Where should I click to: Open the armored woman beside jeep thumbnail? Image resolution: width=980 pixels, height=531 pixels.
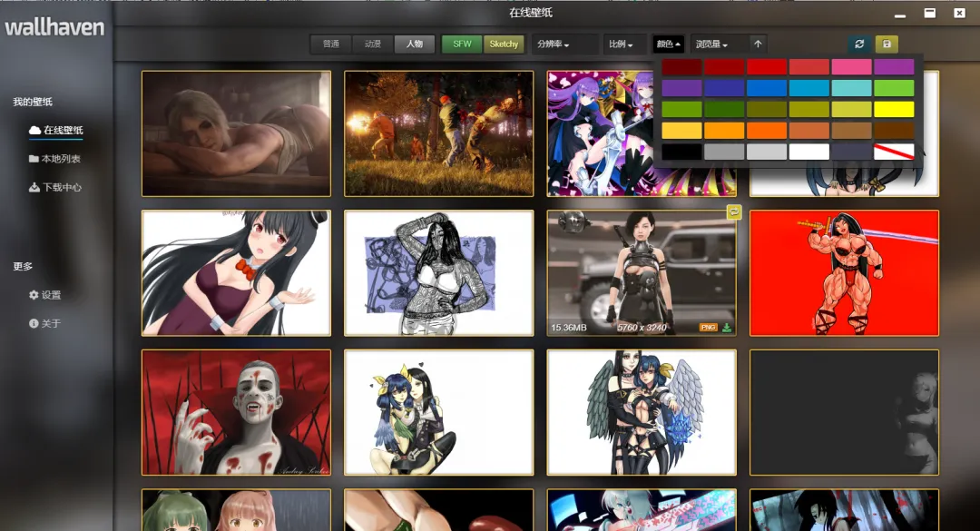pyautogui.click(x=642, y=272)
